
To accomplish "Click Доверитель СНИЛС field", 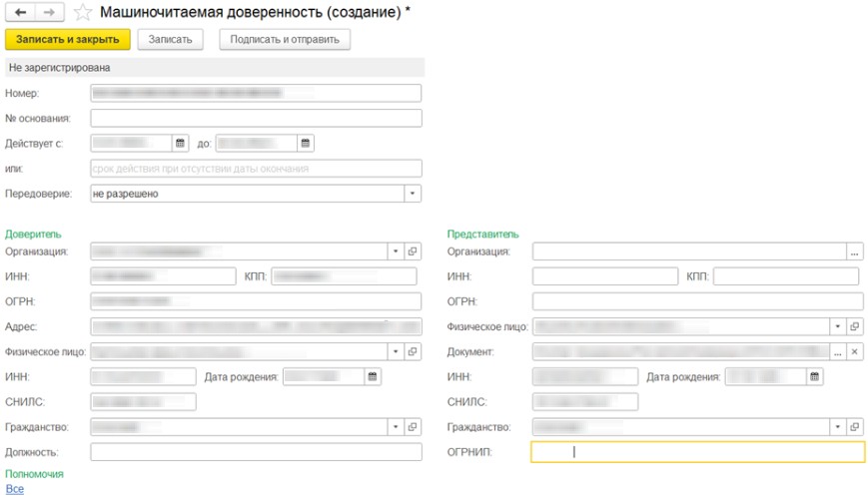I will click(x=144, y=401).
